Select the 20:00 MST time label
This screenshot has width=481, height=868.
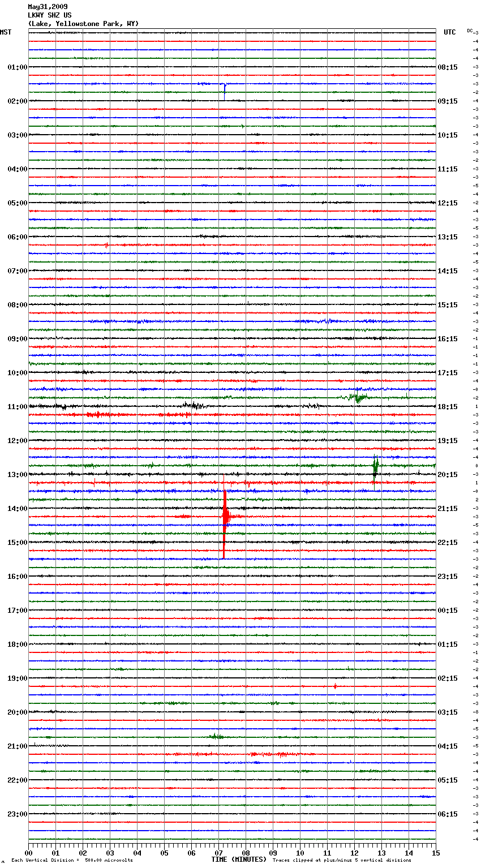coord(18,712)
